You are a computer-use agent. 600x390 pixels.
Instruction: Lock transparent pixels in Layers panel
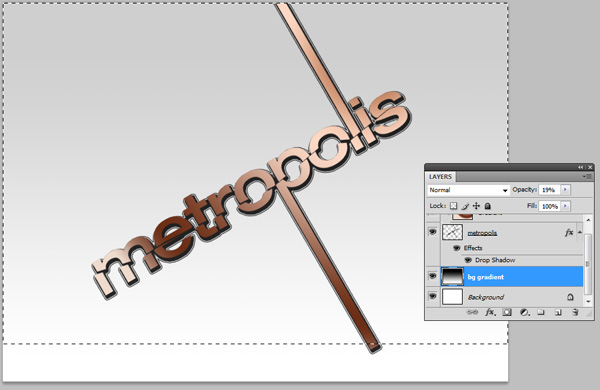pyautogui.click(x=453, y=206)
